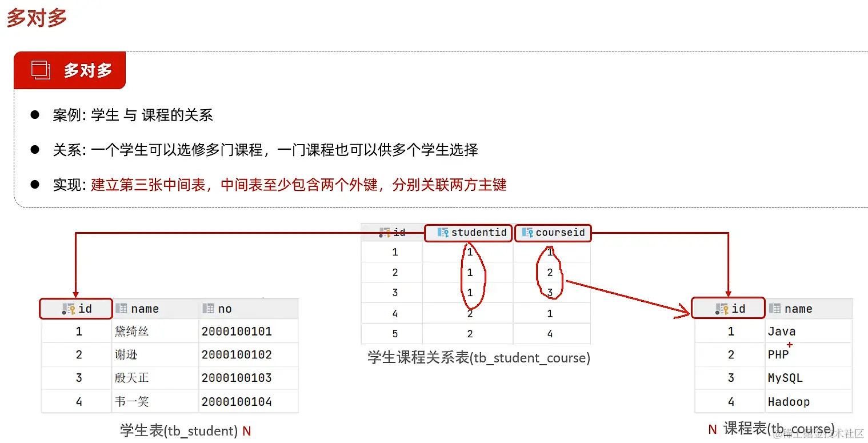
Task: Click the Hadoop course name cell
Action: pos(809,402)
